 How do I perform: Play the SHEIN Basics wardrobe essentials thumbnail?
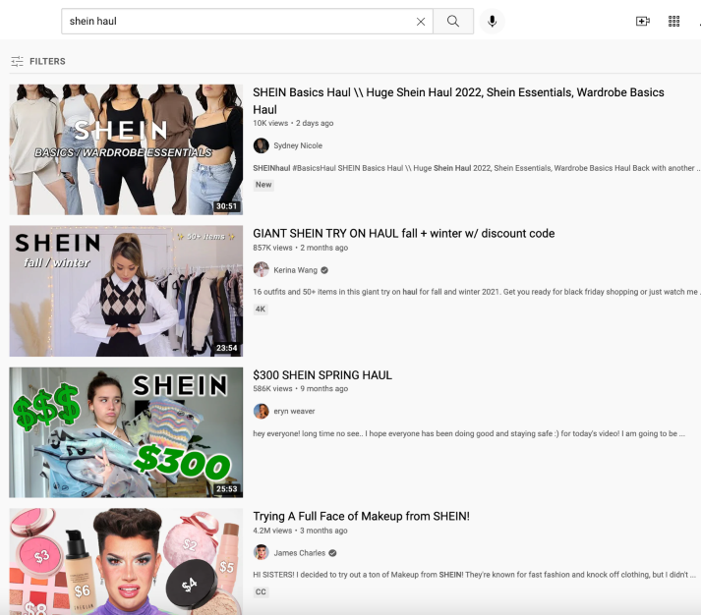pos(126,149)
